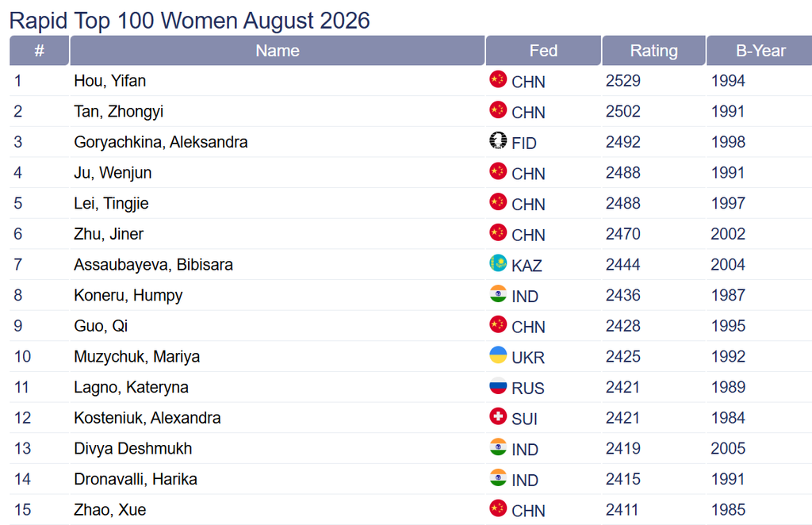This screenshot has width=812, height=525.
Task: Click India flag icon beside Koneru, Humpy
Action: point(498,293)
